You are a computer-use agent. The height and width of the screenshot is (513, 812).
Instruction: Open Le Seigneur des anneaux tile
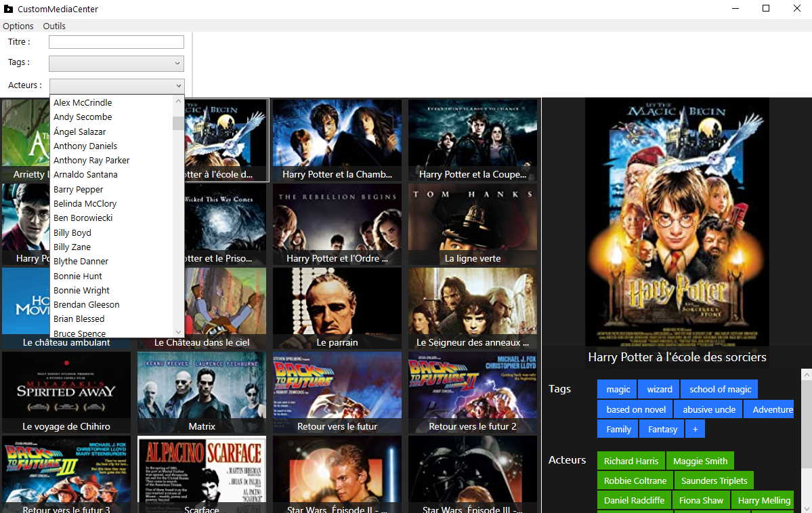[473, 308]
